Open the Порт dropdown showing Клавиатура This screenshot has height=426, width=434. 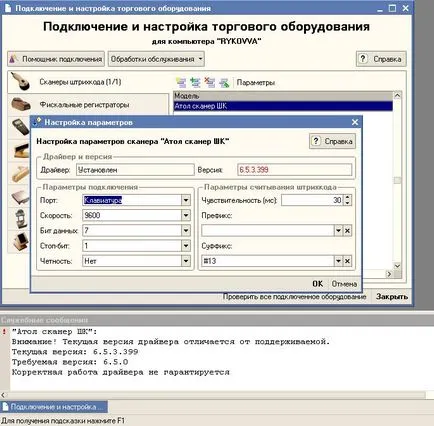pyautogui.click(x=186, y=200)
